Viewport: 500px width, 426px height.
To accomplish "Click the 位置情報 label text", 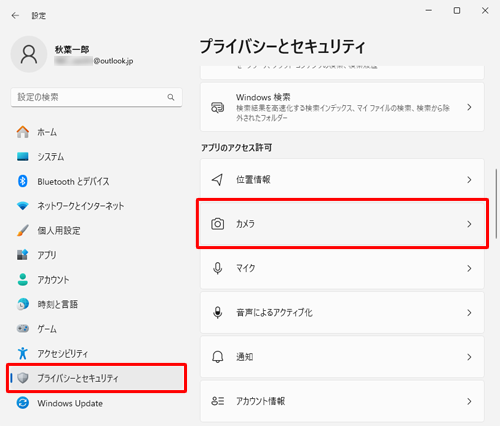I will point(253,180).
